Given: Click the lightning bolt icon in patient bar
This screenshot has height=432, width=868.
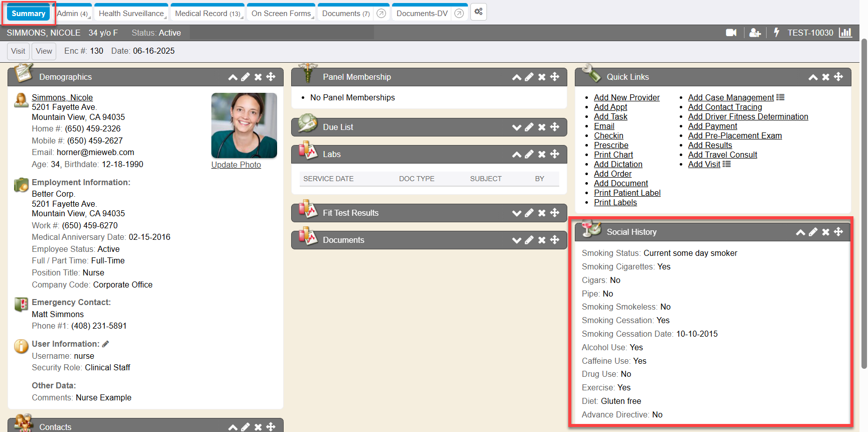Looking at the screenshot, I should click(776, 33).
